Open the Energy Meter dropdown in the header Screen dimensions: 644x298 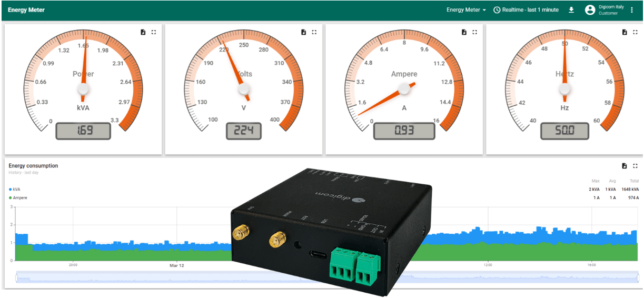[x=466, y=10]
